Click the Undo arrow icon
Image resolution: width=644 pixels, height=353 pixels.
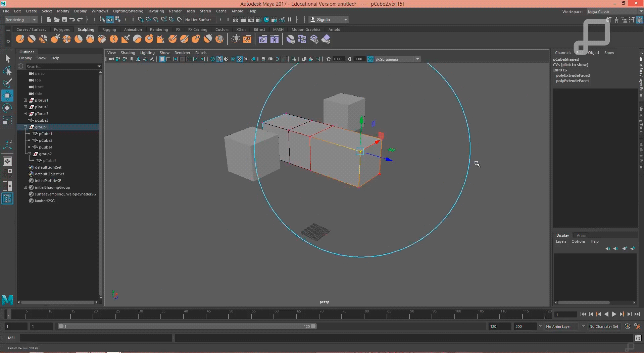[72, 19]
